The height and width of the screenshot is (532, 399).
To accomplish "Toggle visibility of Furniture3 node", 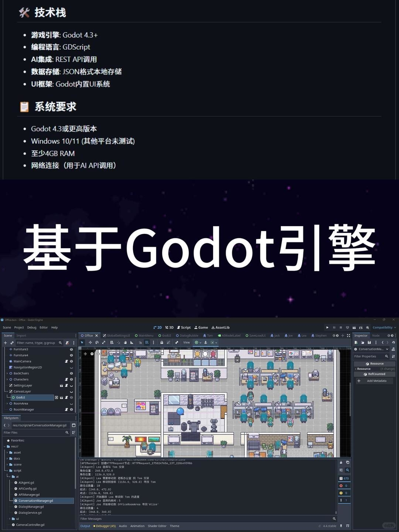I will pyautogui.click(x=71, y=349).
